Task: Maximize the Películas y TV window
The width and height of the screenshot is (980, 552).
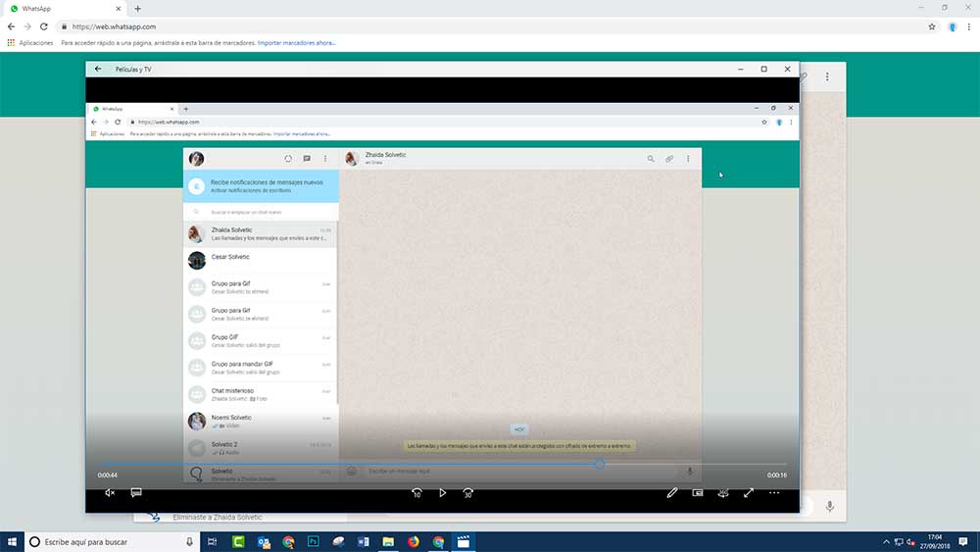Action: [763, 69]
